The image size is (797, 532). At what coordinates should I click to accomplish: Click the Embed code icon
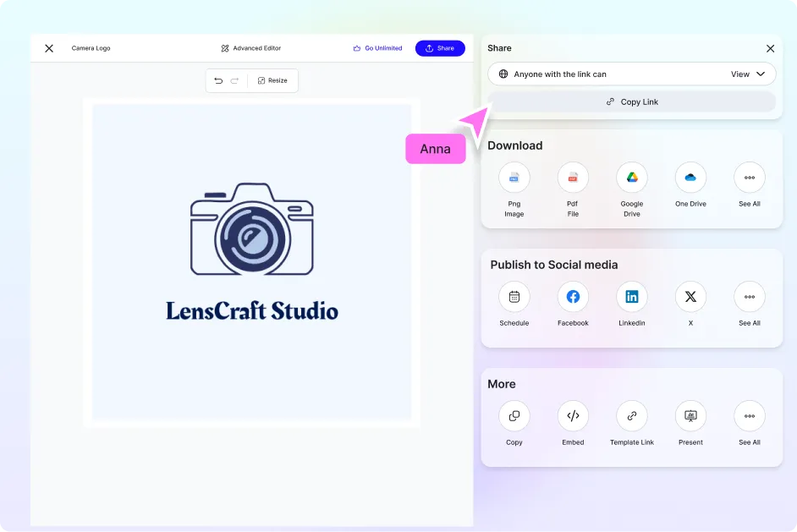[573, 416]
